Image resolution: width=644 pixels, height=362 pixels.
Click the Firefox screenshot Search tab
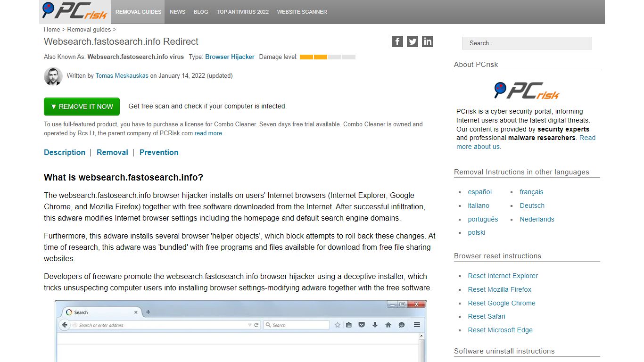pos(101,313)
